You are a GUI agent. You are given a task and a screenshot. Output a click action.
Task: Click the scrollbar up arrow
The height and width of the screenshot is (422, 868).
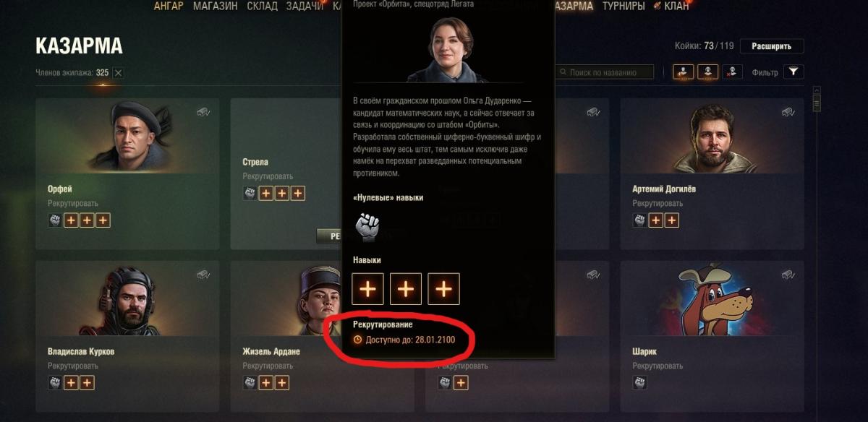817,90
